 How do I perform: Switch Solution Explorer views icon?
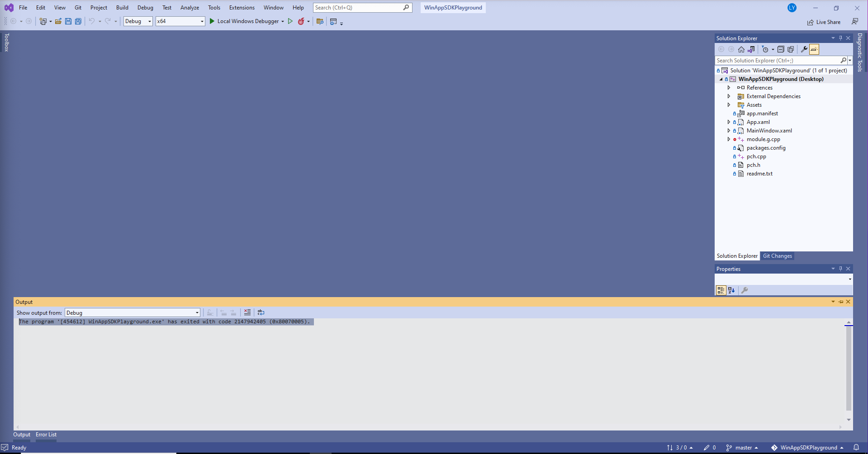(751, 49)
